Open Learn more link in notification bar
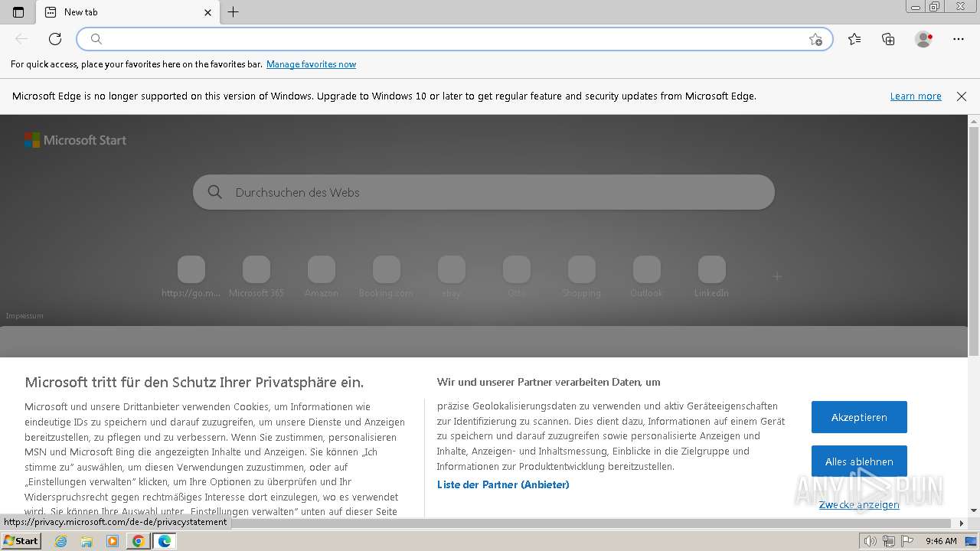The image size is (980, 551). (x=916, y=96)
